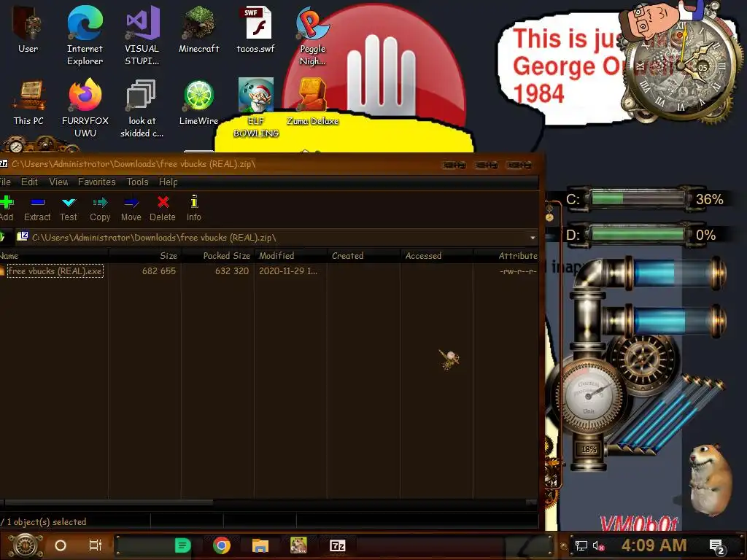Viewport: 747px width, 560px height.
Task: Choose the Move toolbar icon
Action: (131, 208)
